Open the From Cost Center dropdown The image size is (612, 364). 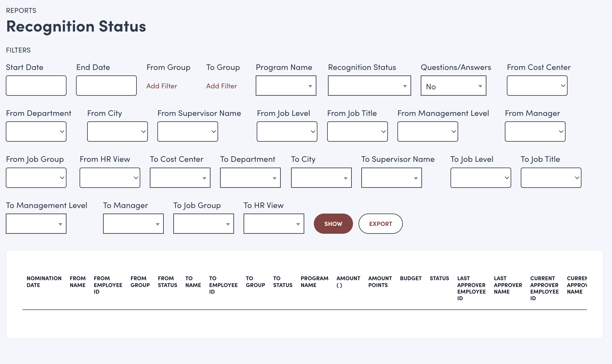(537, 86)
